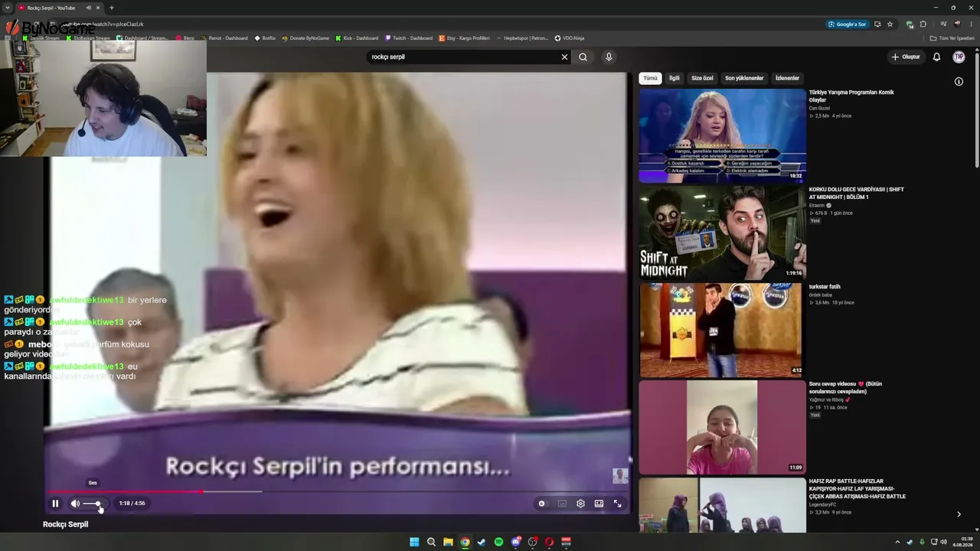Open the tab search dropdown arrow
Image resolution: width=980 pixels, height=551 pixels.
[7, 8]
